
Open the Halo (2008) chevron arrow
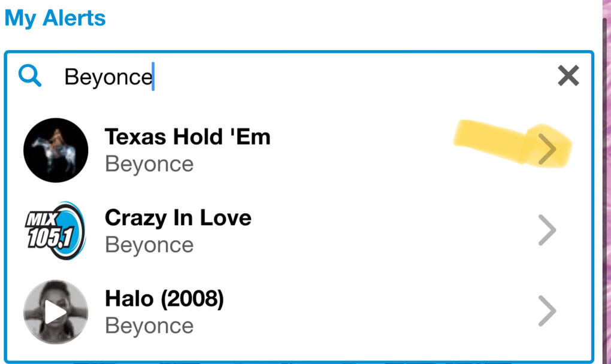pyautogui.click(x=547, y=311)
